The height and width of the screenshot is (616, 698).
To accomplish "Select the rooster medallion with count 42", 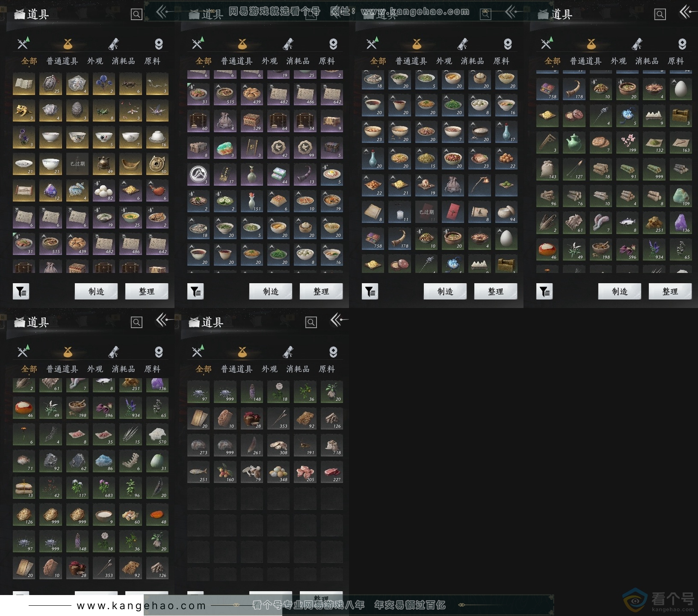I will pos(278,148).
